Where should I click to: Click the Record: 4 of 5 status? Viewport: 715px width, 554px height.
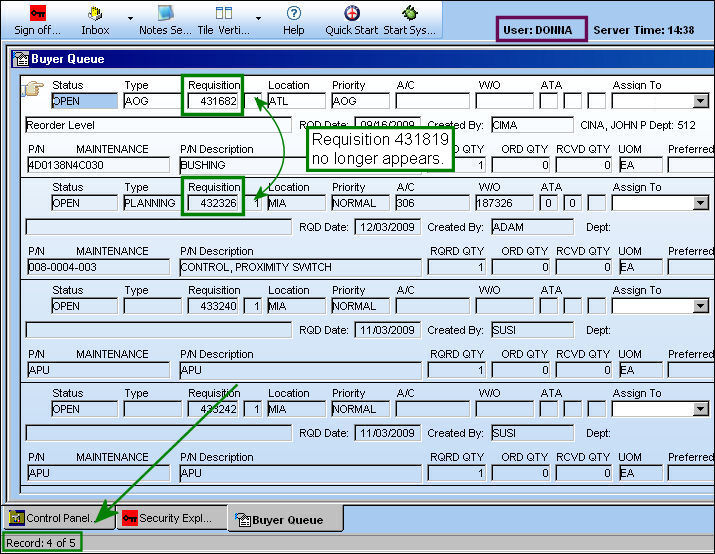pyautogui.click(x=41, y=543)
